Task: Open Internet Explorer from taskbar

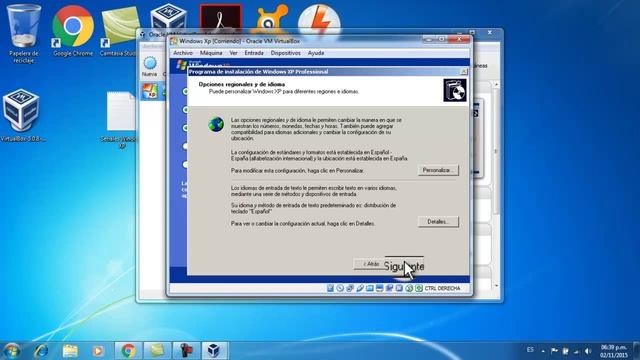Action: (41, 351)
